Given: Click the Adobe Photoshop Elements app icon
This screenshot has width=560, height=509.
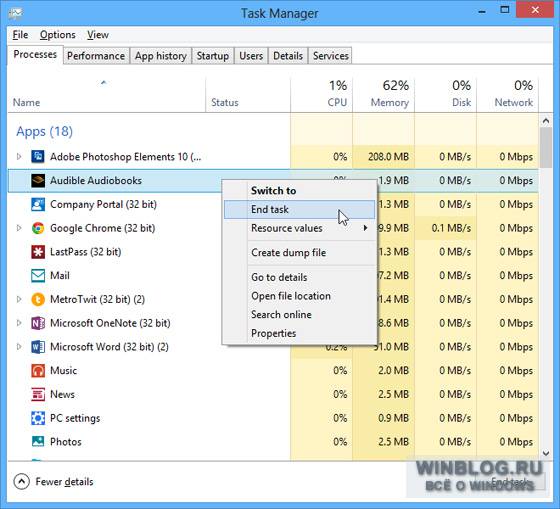Looking at the screenshot, I should [38, 156].
